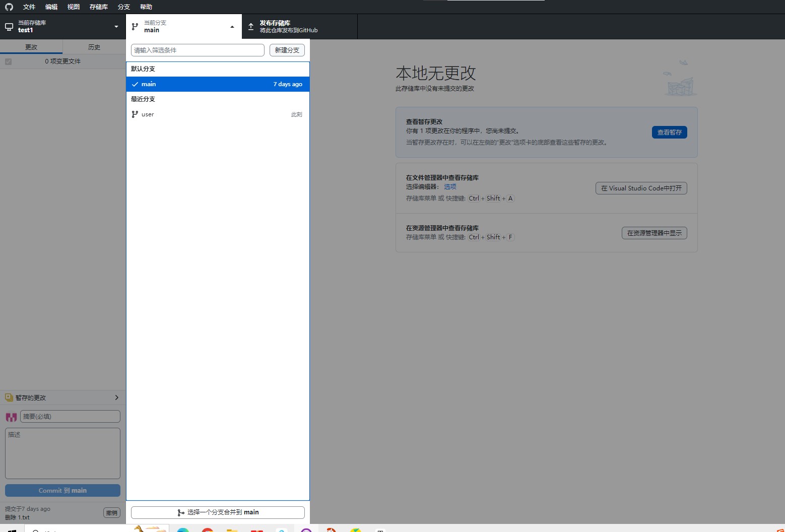Expand the 暂存的更改 stash section chevron
Viewport: 785px width, 532px height.
click(x=116, y=397)
